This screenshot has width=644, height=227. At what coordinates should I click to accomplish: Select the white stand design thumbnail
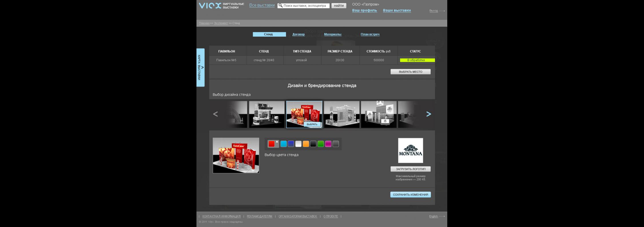pyautogui.click(x=341, y=114)
